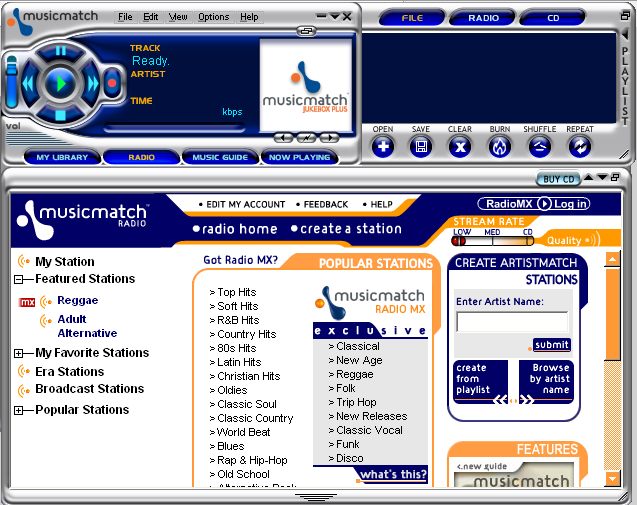Open the Feedback link
The image size is (637, 505).
click(326, 204)
